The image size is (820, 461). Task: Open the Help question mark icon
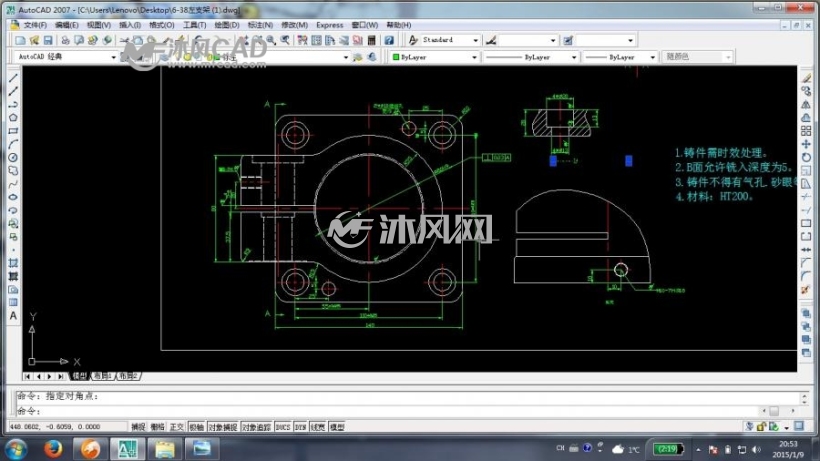[x=389, y=40]
